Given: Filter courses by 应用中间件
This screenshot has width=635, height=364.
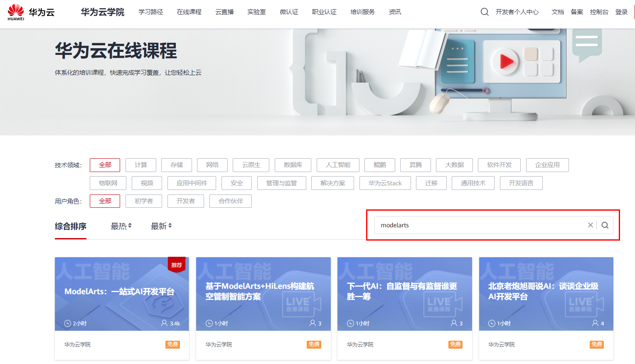Looking at the screenshot, I should pyautogui.click(x=192, y=183).
